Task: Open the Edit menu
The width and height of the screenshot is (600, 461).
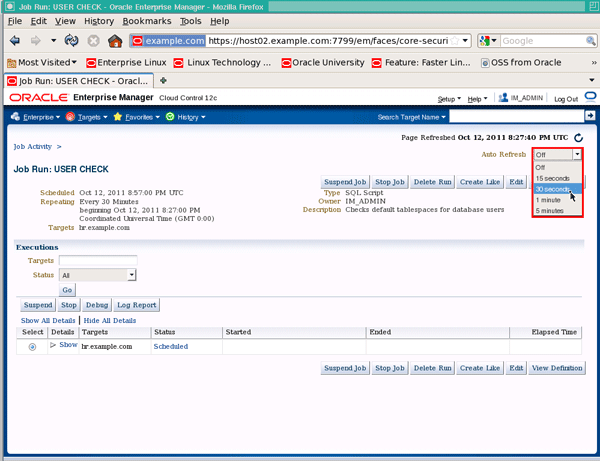Action: coord(39,21)
